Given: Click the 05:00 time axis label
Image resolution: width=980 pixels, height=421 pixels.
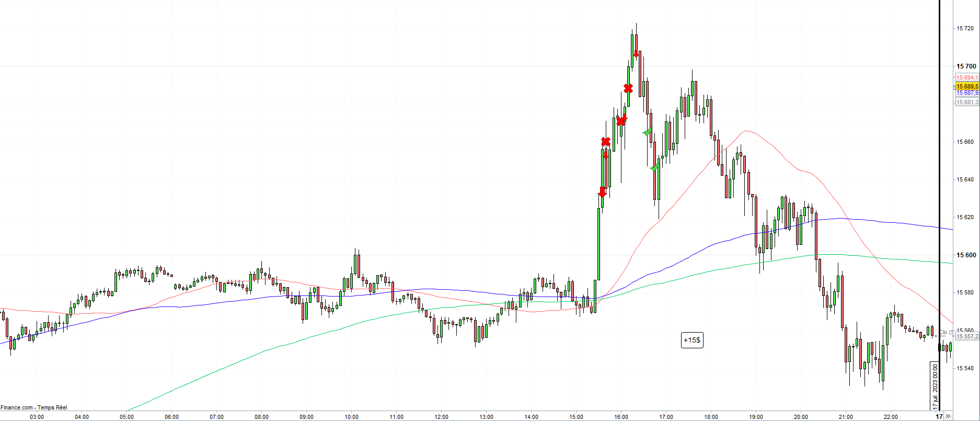Looking at the screenshot, I should coord(126,417).
